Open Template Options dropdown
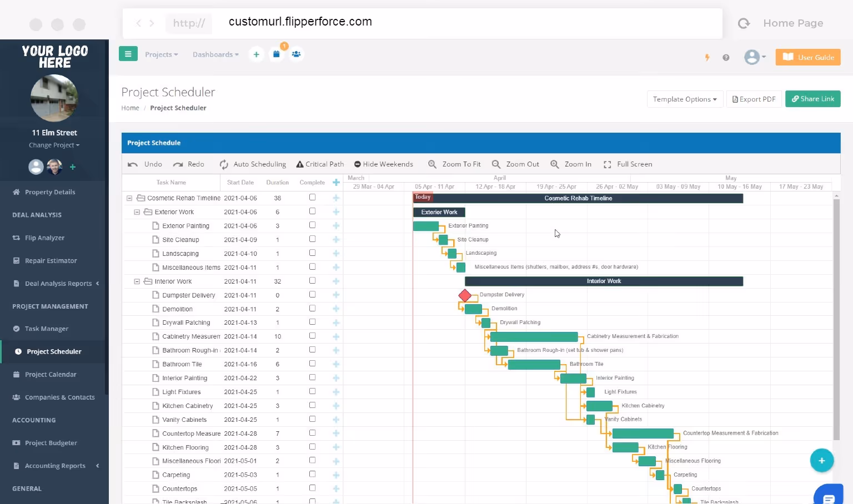853x504 pixels. click(685, 99)
